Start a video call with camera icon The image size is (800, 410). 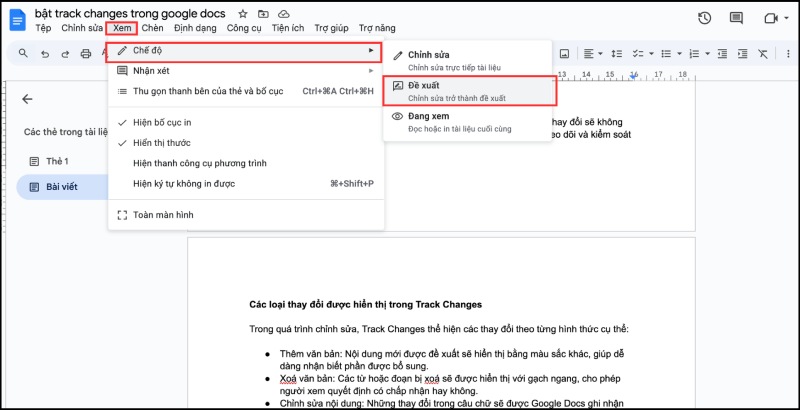(x=770, y=18)
